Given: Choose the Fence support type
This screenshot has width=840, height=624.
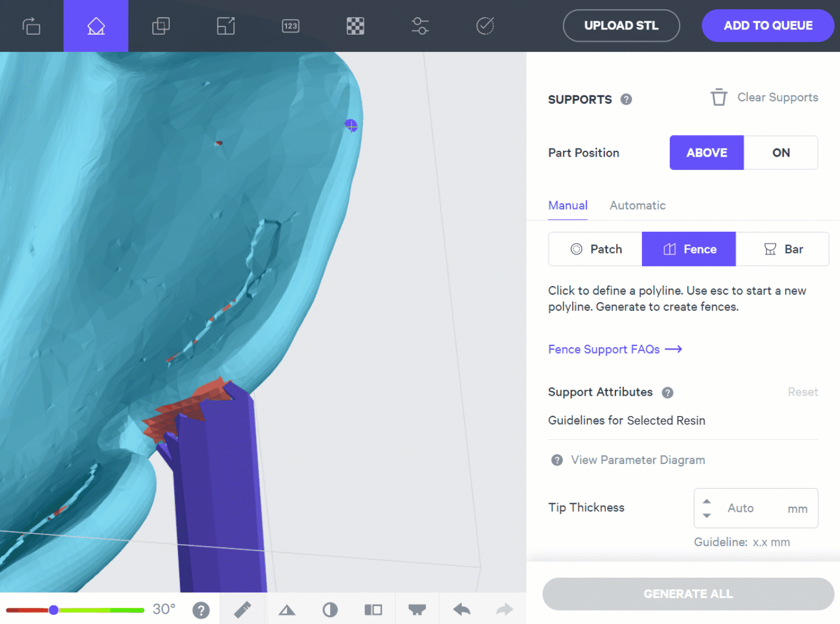Looking at the screenshot, I should point(689,249).
